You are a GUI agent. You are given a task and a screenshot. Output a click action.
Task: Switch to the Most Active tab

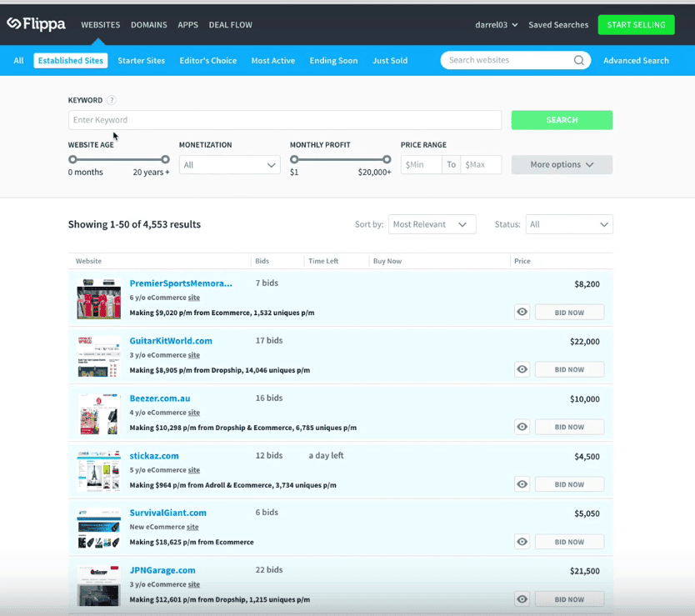click(273, 60)
